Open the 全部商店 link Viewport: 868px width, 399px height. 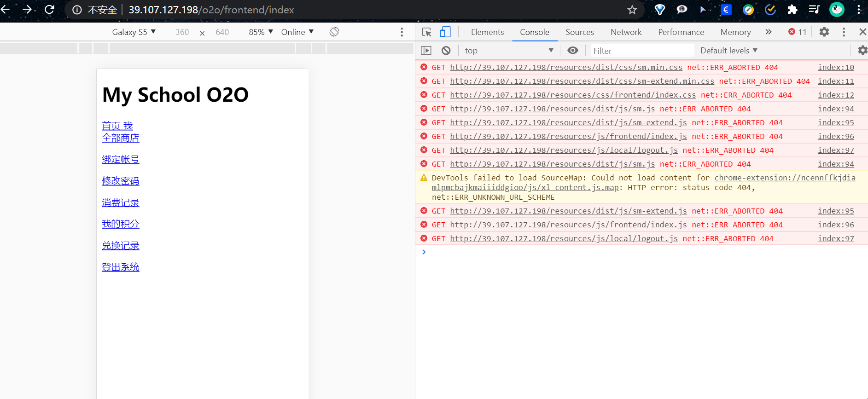121,138
